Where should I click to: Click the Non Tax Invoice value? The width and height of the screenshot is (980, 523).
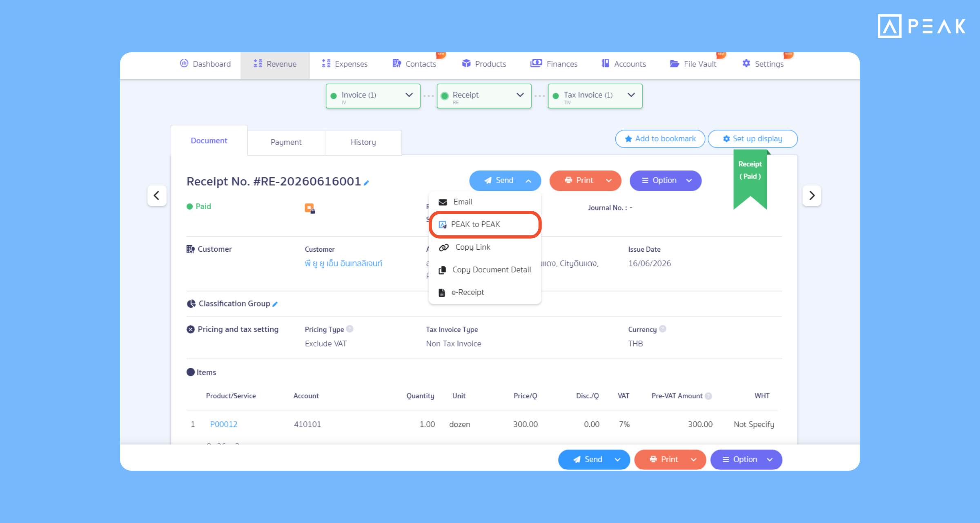[x=453, y=344]
